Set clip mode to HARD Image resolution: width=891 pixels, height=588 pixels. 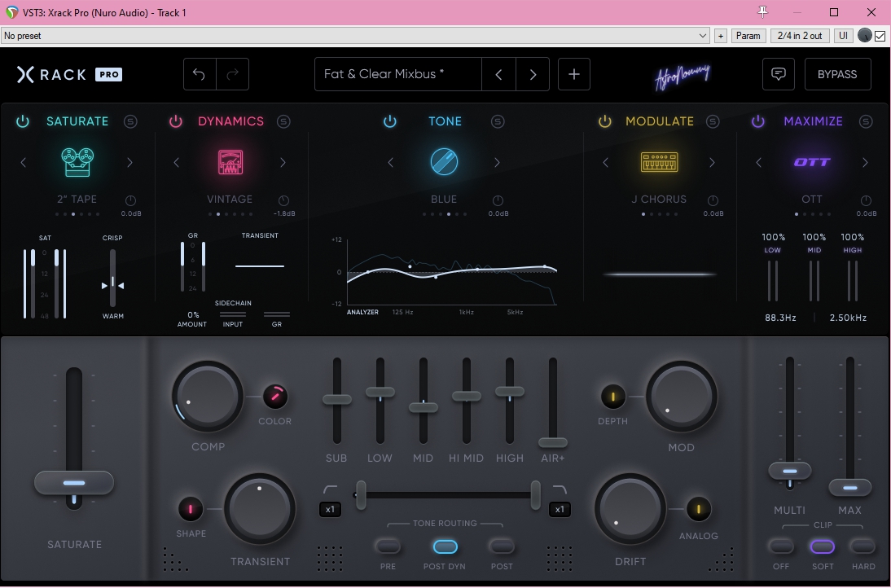click(x=862, y=546)
